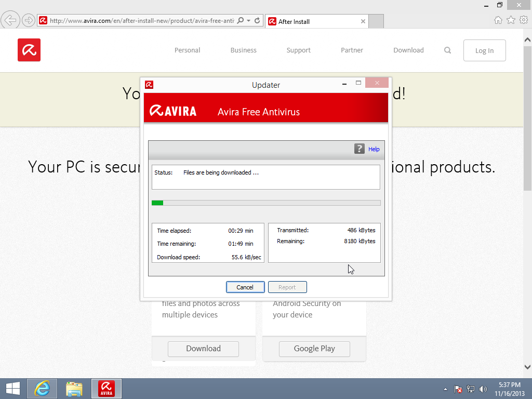
Task: Click the Avira logo in the red banner
Action: click(173, 111)
